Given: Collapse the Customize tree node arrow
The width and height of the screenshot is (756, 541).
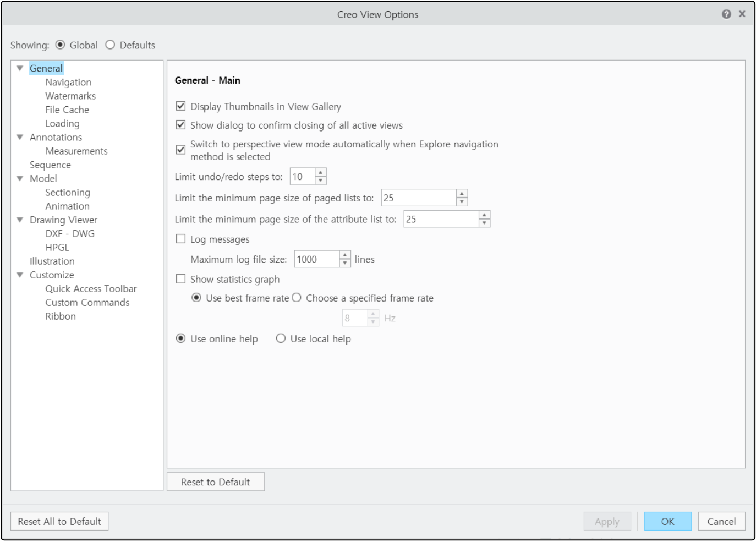Looking at the screenshot, I should pos(20,275).
